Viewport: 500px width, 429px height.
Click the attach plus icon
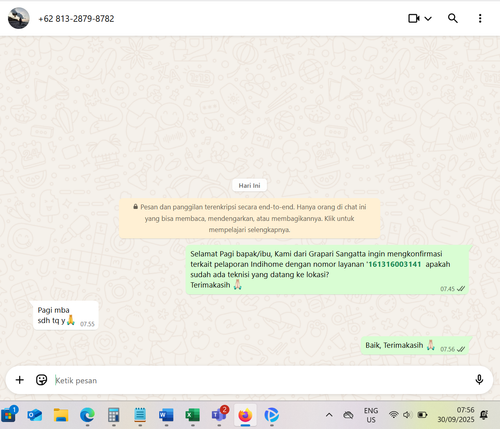[x=20, y=380]
